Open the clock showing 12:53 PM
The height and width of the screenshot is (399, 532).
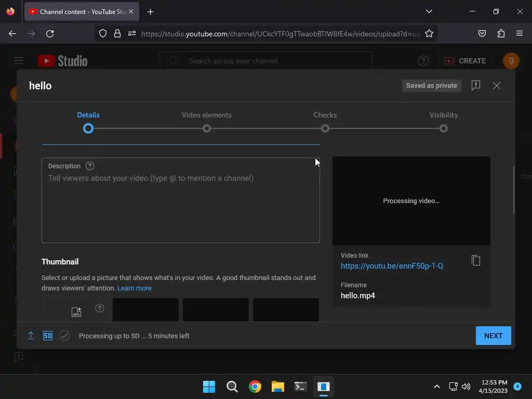click(493, 387)
